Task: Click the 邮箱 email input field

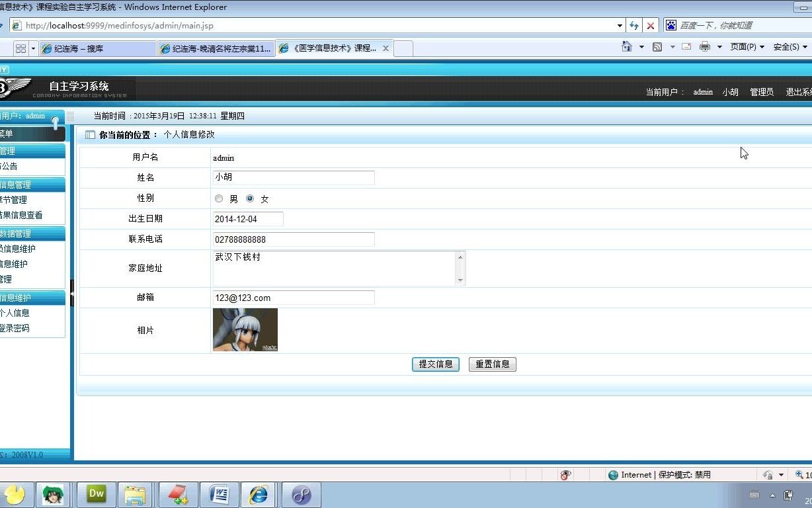Action: 293,298
